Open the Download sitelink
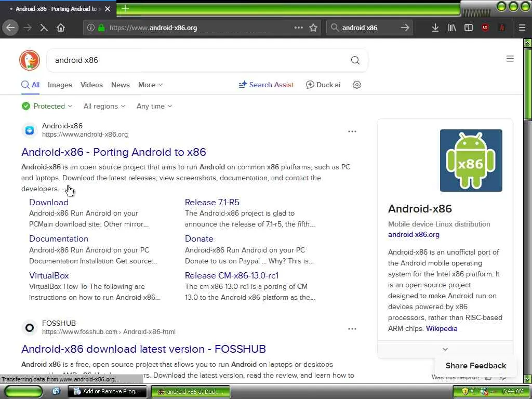The height and width of the screenshot is (399, 532). 49,202
